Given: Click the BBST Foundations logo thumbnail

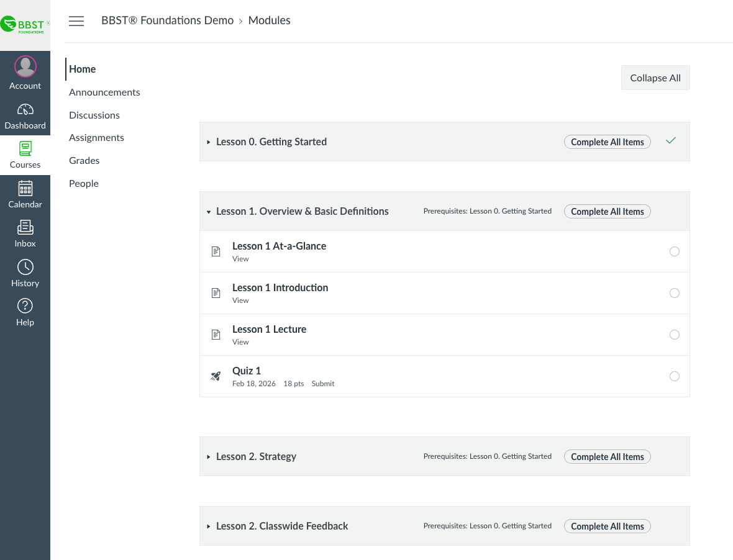Looking at the screenshot, I should [x=25, y=25].
